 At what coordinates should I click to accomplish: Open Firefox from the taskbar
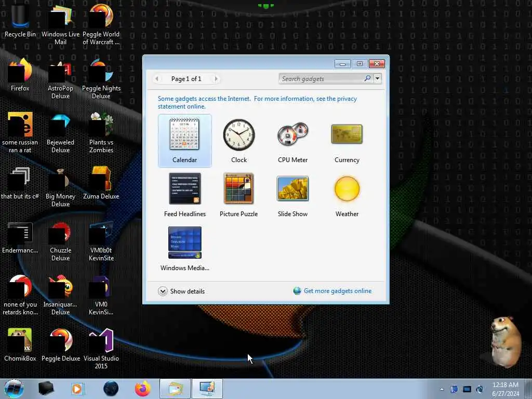[142, 389]
